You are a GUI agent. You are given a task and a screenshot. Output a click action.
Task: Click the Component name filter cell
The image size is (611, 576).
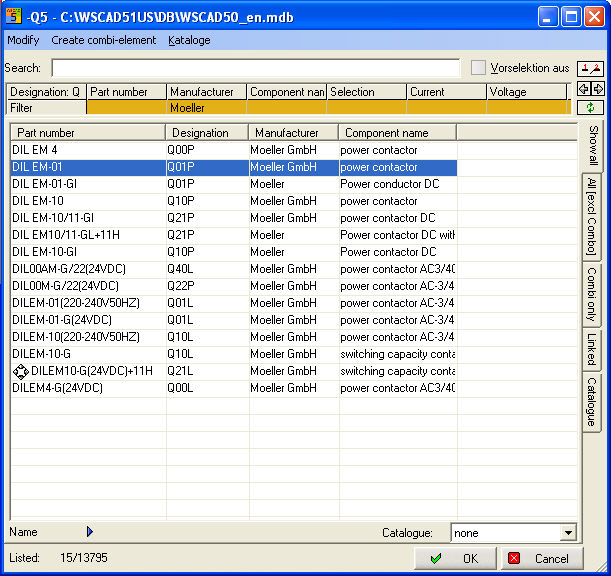(286, 108)
